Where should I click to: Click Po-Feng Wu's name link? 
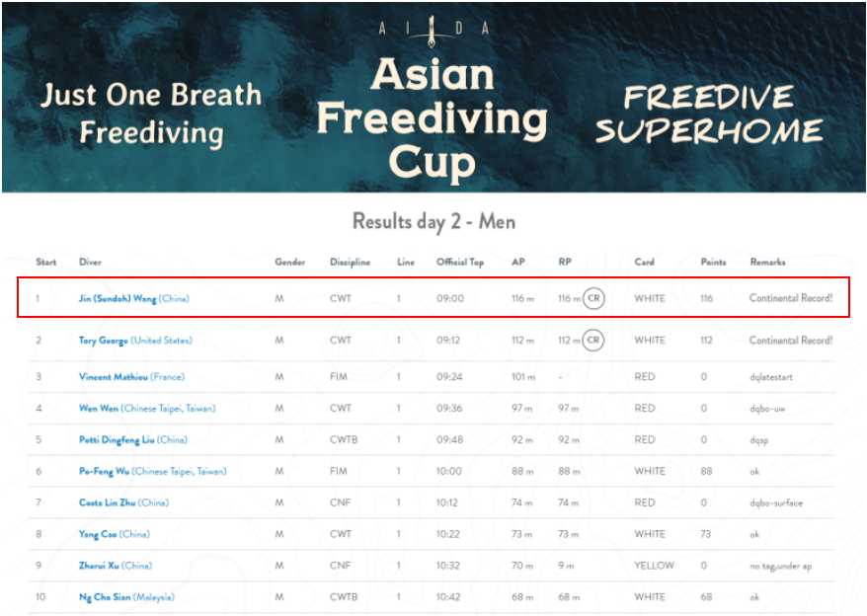[105, 472]
